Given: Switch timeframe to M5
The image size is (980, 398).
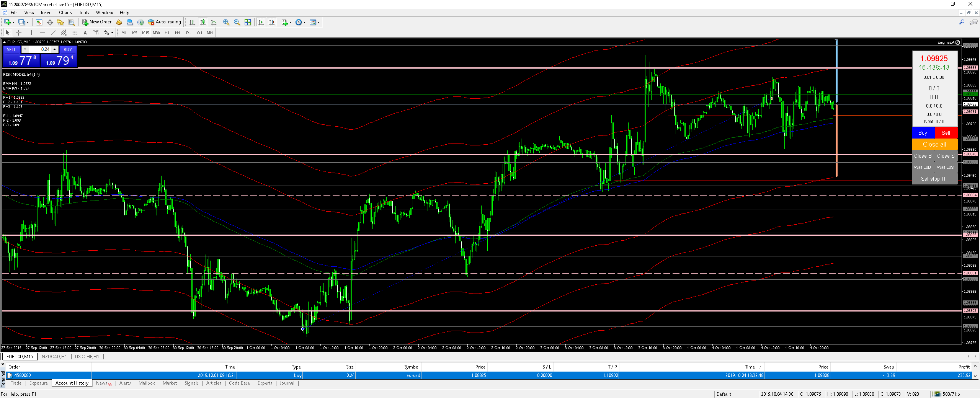Looking at the screenshot, I should [135, 33].
